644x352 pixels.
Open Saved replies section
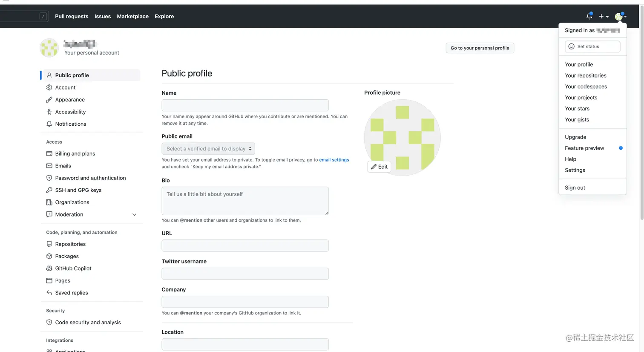(72, 293)
